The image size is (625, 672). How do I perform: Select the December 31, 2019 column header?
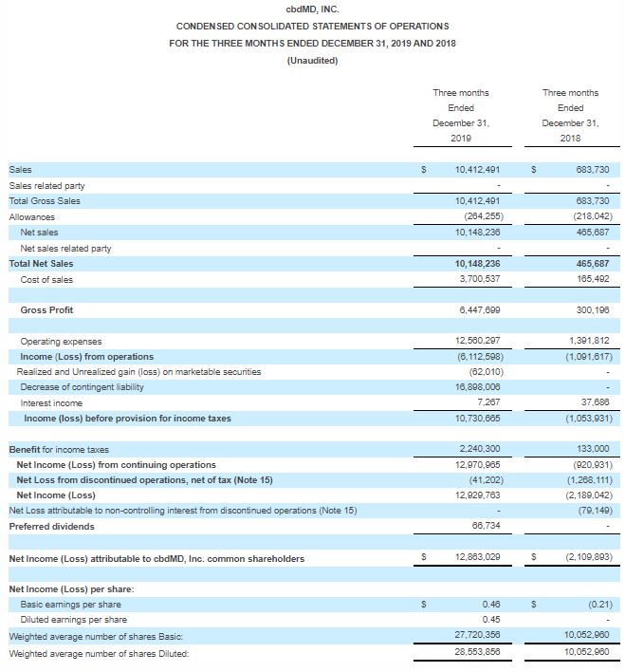(x=460, y=115)
